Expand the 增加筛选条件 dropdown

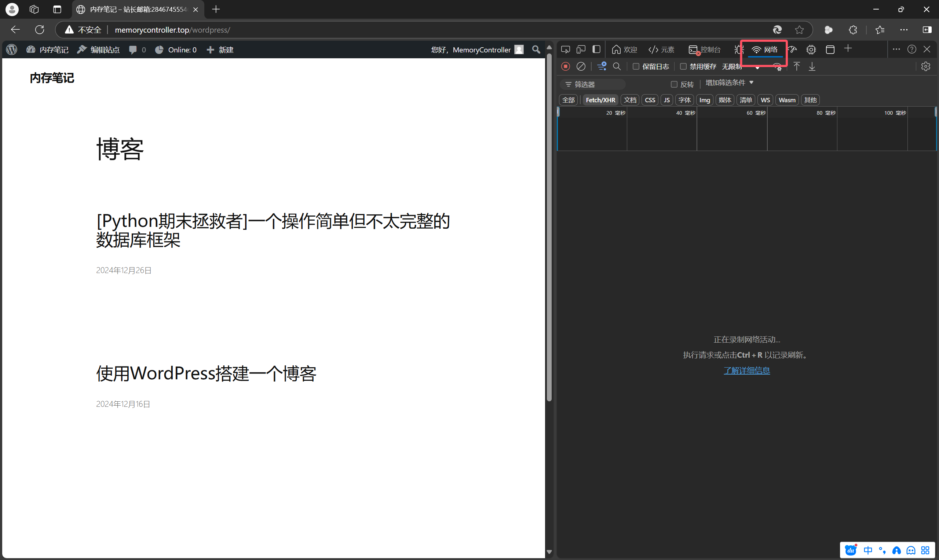[x=730, y=82]
